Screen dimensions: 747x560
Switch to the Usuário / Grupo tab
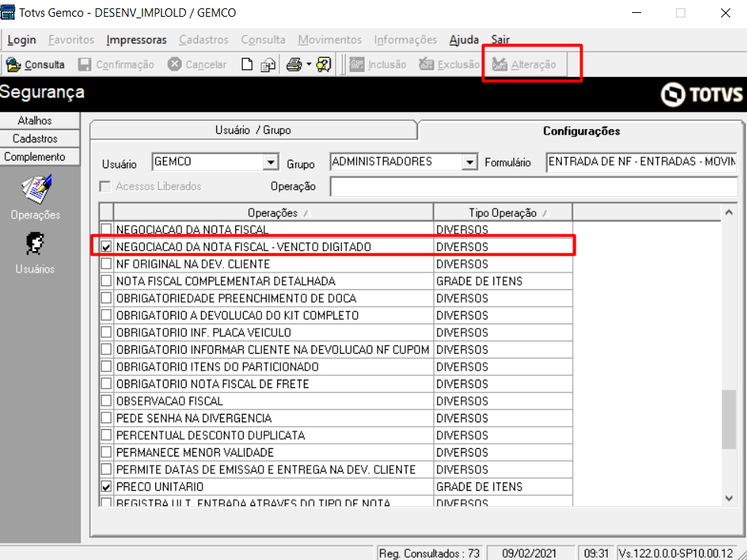point(253,130)
